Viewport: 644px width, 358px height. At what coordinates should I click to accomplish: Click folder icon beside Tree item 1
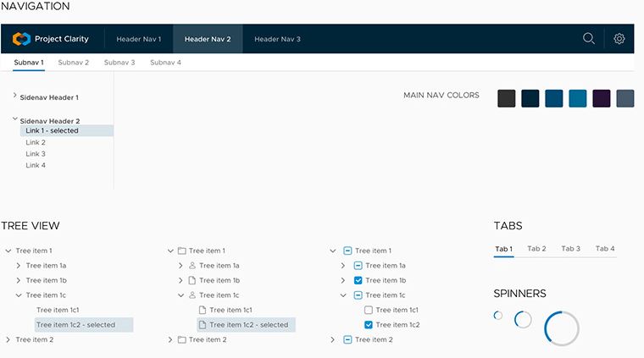(x=182, y=251)
